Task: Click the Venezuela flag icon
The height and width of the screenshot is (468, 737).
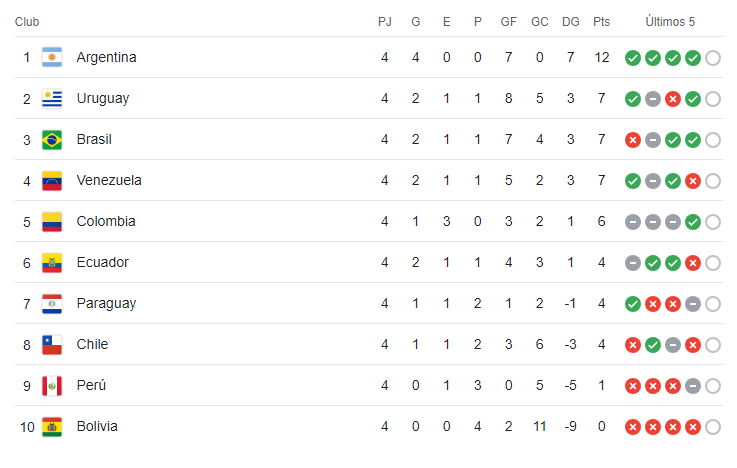Action: tap(52, 180)
